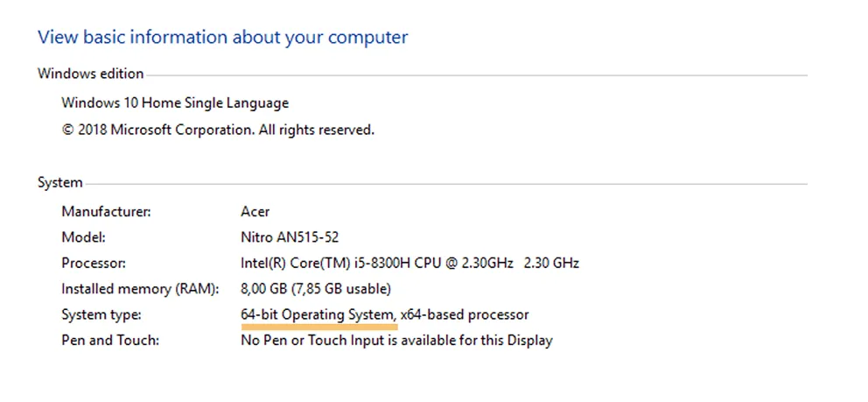Image resolution: width=868 pixels, height=402 pixels.
Task: Click the 2.30 GHz clock speed value
Action: (551, 263)
